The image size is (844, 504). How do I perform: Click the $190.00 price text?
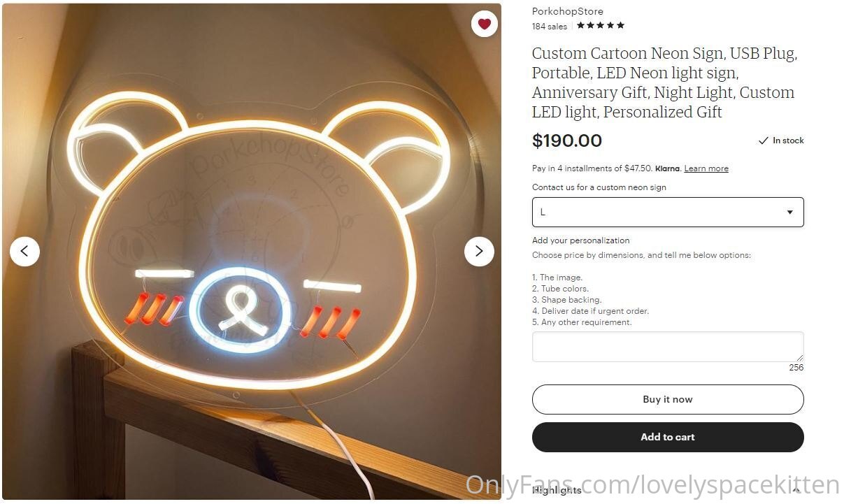pyautogui.click(x=567, y=141)
